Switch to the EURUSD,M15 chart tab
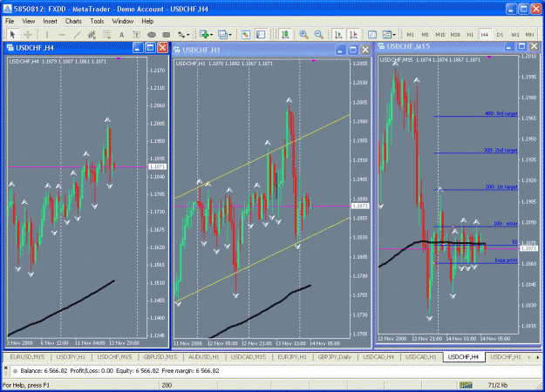The height and width of the screenshot is (392, 545). point(27,357)
